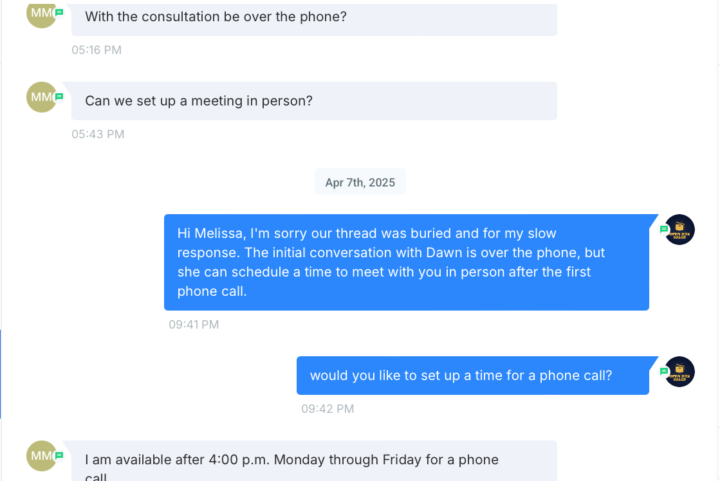720x481 pixels.
Task: Click green channel icon beside "Hi Melissa" reply
Action: [663, 229]
